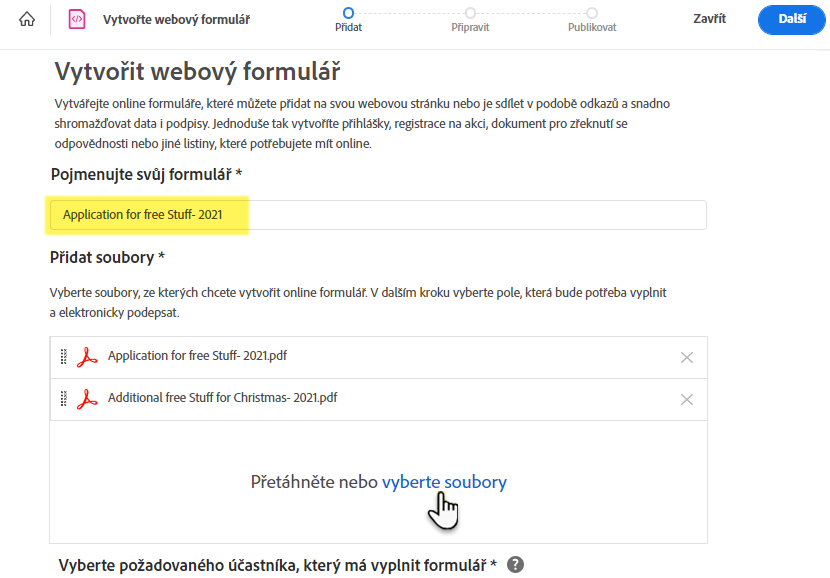The image size is (830, 578).
Task: Navigate home via the house icon
Action: pyautogui.click(x=26, y=18)
